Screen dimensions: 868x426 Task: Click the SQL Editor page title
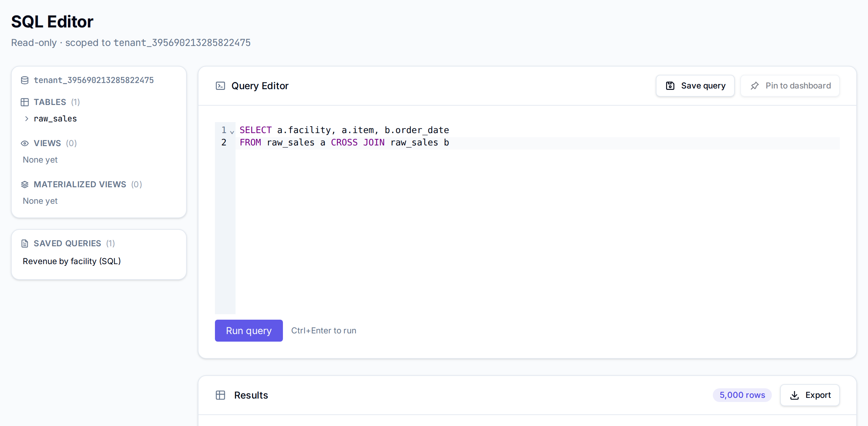click(52, 22)
